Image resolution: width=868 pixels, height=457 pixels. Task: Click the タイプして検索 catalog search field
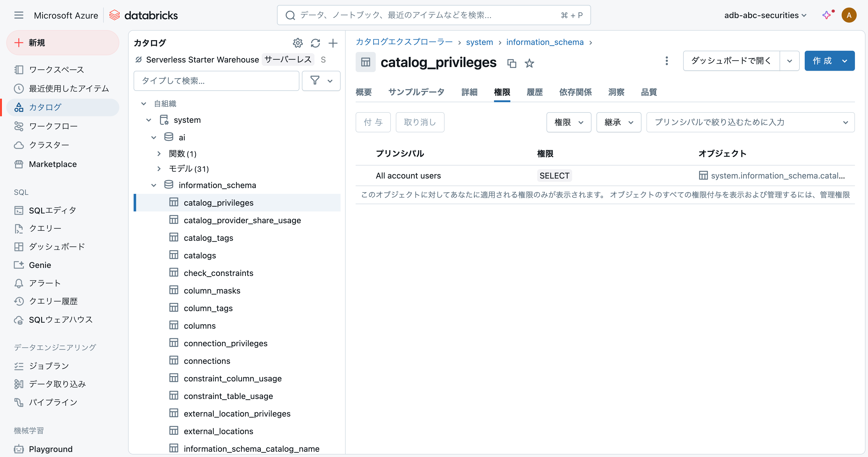pyautogui.click(x=216, y=81)
